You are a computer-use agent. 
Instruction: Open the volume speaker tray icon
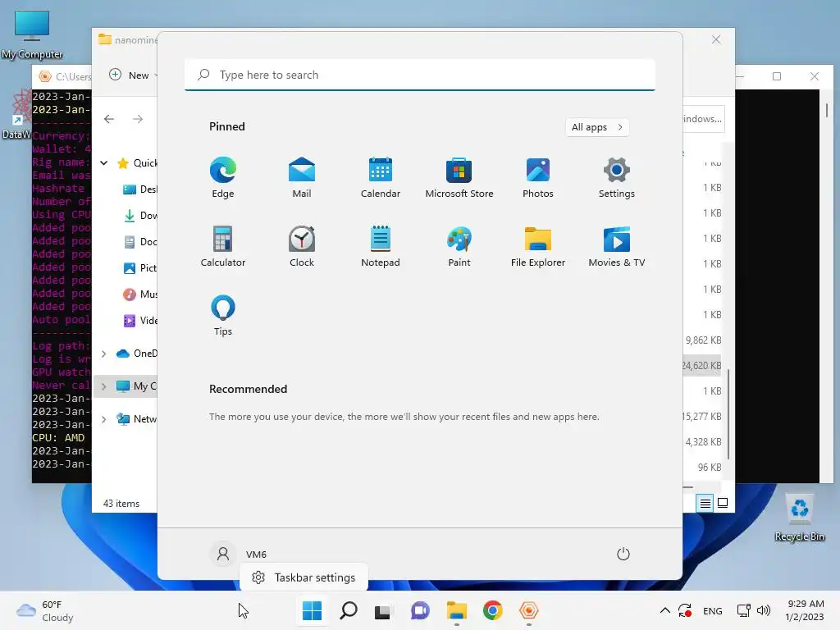[764, 610]
